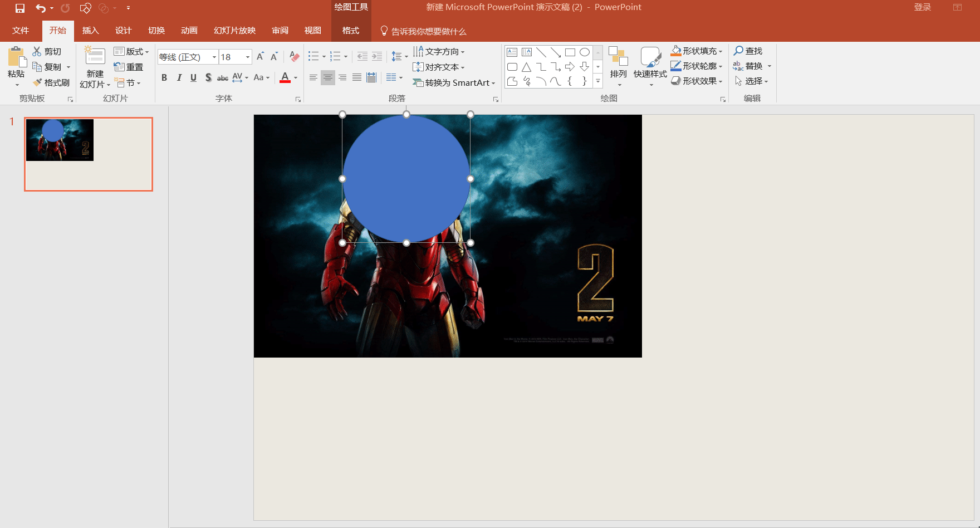Click the Sign in (登录) link
This screenshot has height=528, width=980.
(x=923, y=7)
